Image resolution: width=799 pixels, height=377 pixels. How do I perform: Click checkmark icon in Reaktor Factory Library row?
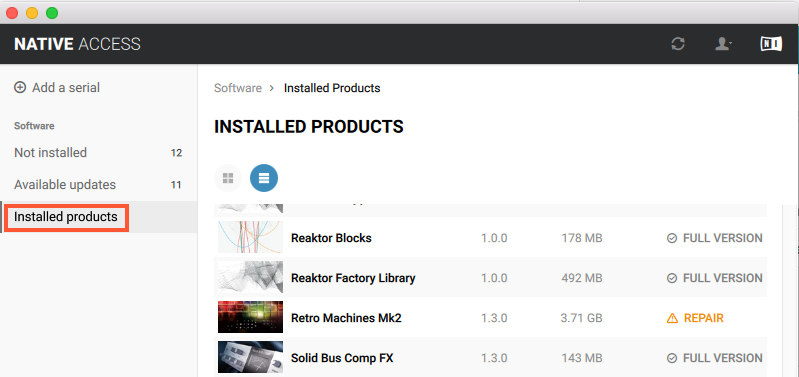coord(672,278)
